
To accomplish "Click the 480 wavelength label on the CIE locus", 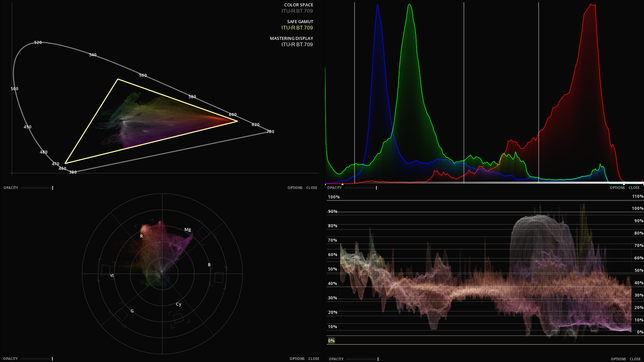I will [44, 152].
